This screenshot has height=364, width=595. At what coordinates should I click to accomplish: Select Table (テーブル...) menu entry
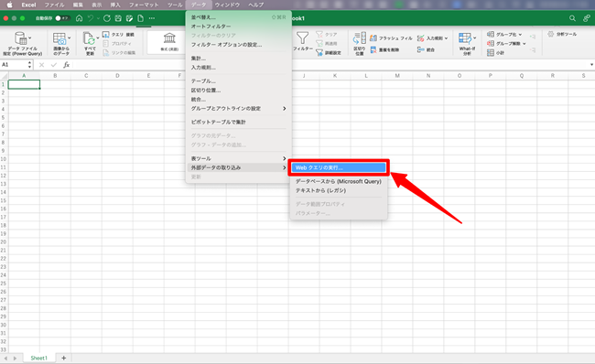point(238,81)
